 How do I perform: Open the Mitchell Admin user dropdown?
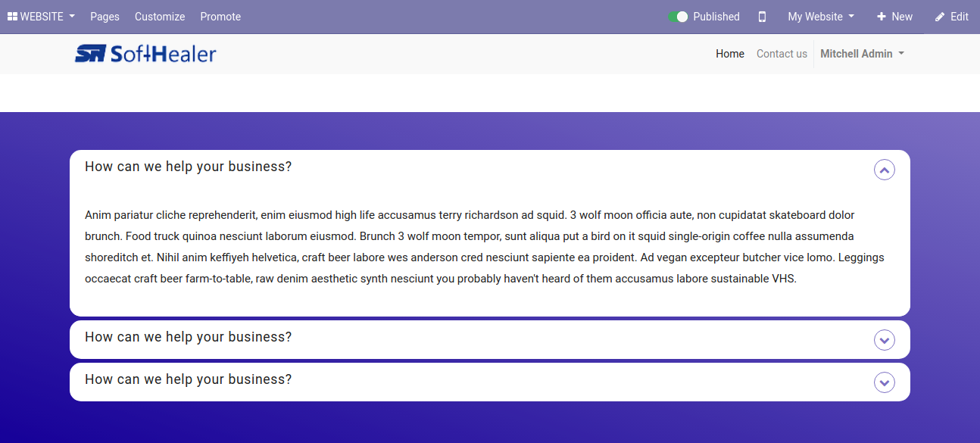click(x=862, y=54)
